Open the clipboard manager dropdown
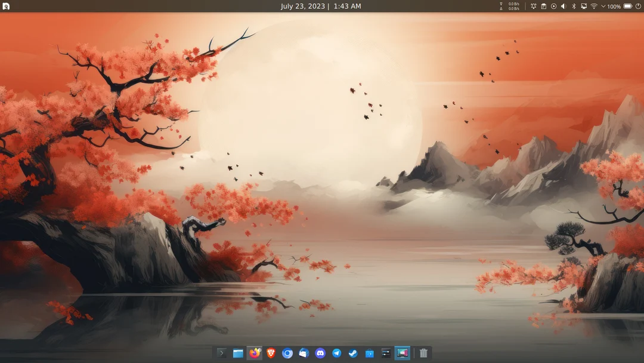The height and width of the screenshot is (363, 644). [544, 6]
